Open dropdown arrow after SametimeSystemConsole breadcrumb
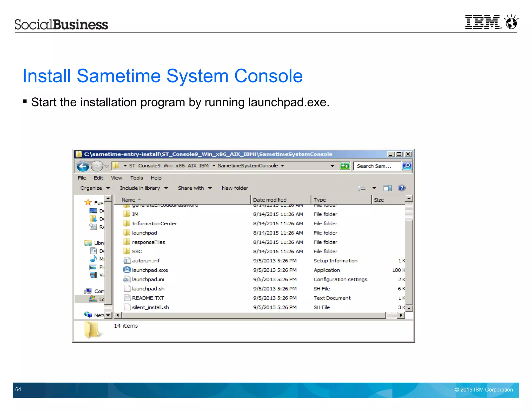This screenshot has width=532, height=411. (282, 166)
